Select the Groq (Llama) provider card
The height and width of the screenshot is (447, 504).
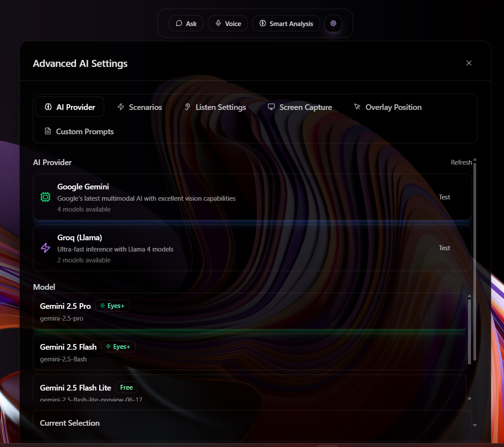click(x=252, y=248)
